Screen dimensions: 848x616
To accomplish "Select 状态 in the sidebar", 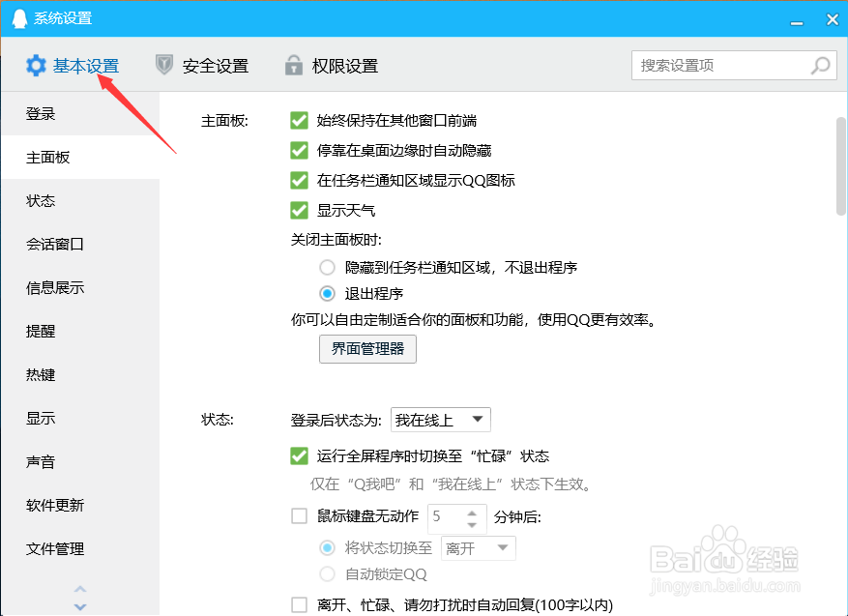I will click(x=80, y=200).
